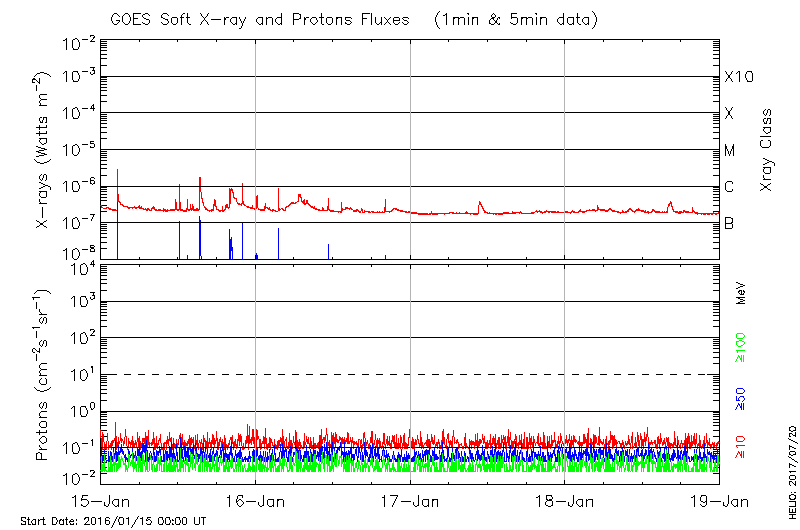Click the MeV unit label beside proton panel
The image size is (800, 530).
click(x=741, y=294)
